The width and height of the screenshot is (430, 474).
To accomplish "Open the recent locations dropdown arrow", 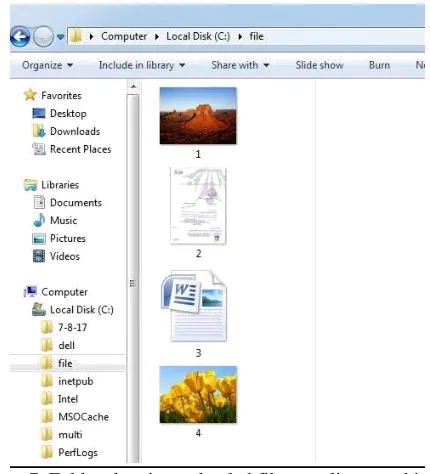I will [60, 37].
